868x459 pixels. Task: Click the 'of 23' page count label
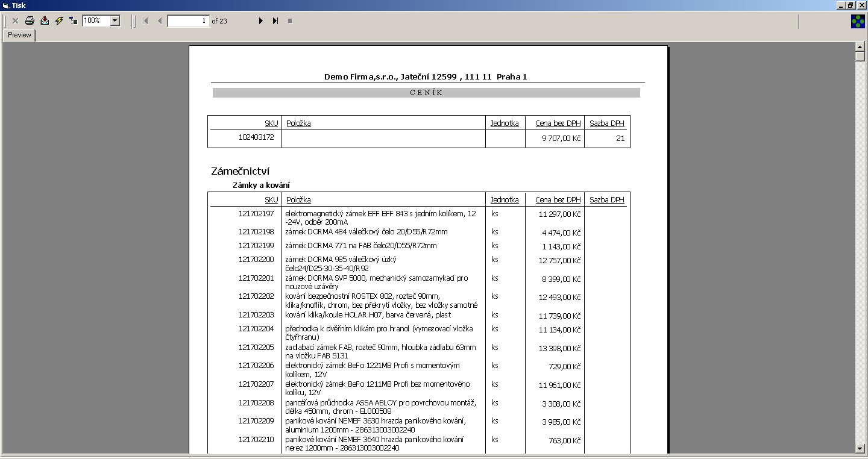click(x=219, y=20)
